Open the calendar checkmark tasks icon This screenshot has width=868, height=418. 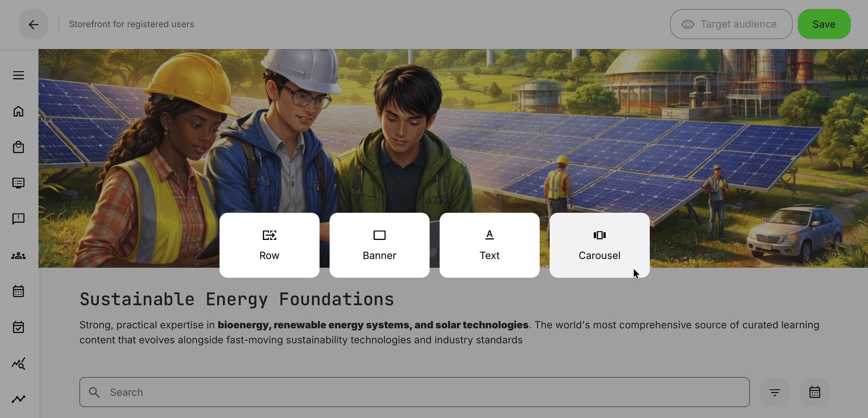tap(18, 327)
